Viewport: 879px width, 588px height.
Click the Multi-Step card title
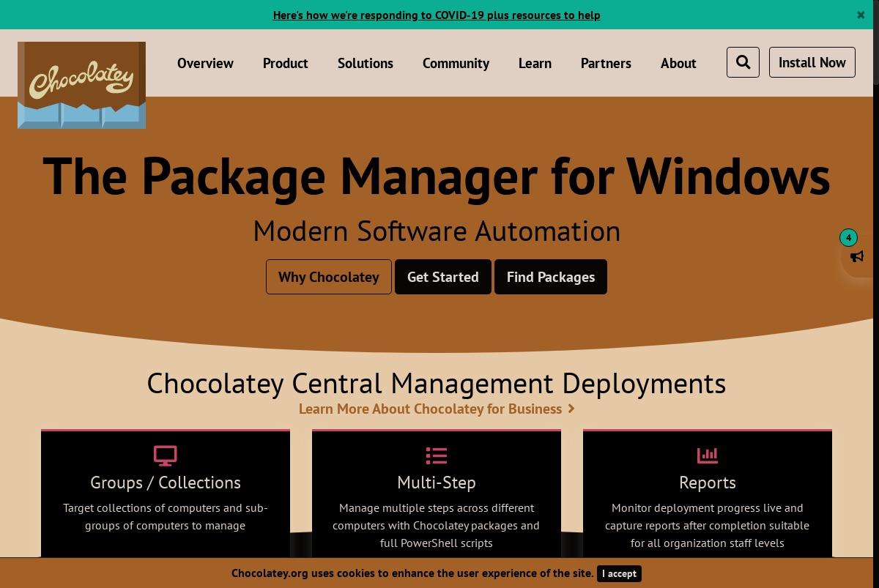[437, 483]
